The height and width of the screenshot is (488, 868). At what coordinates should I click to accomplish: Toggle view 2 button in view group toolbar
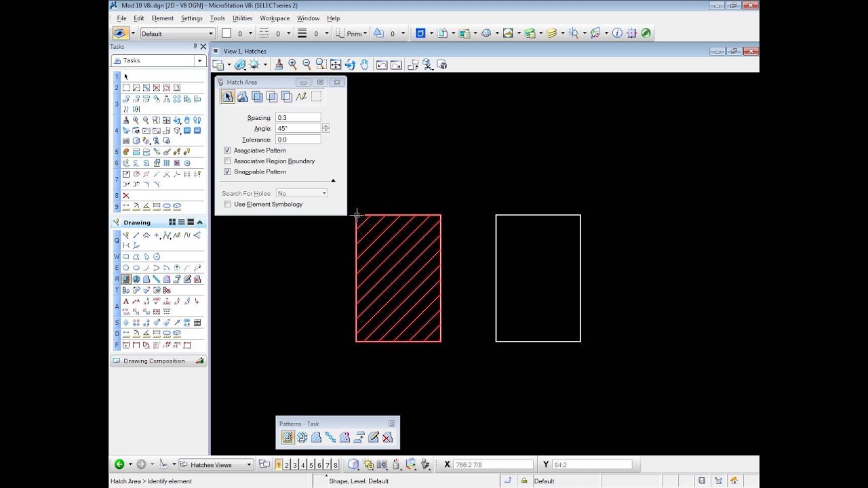coord(287,464)
